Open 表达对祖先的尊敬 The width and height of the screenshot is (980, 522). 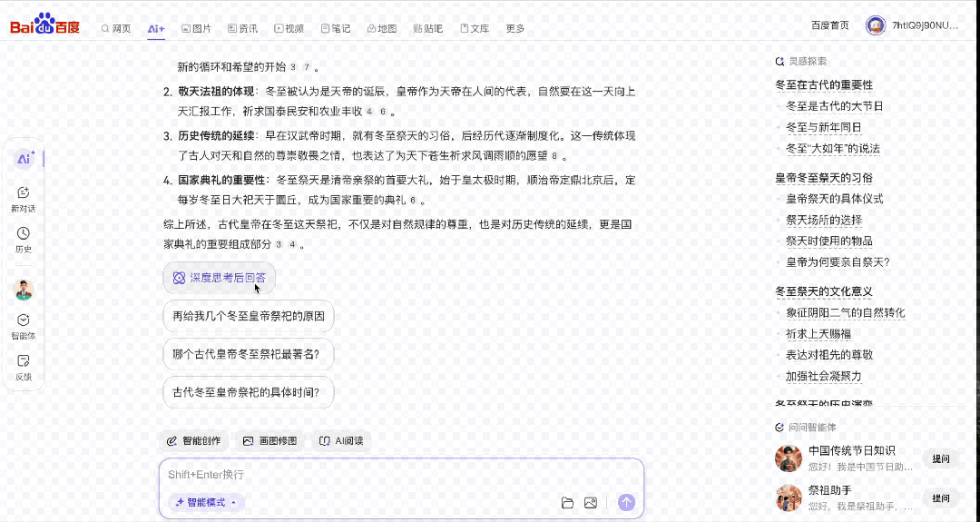coord(829,354)
